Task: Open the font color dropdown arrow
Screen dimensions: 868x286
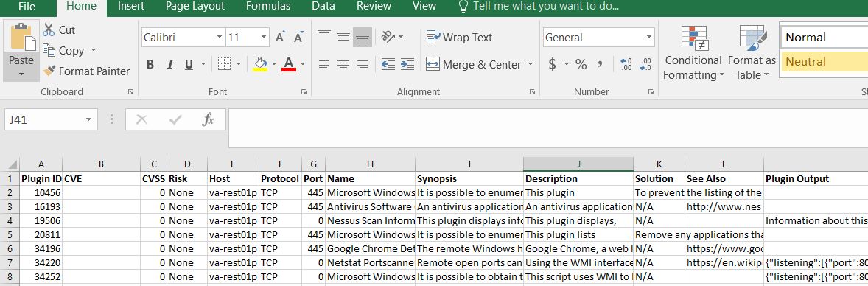Action: click(304, 64)
